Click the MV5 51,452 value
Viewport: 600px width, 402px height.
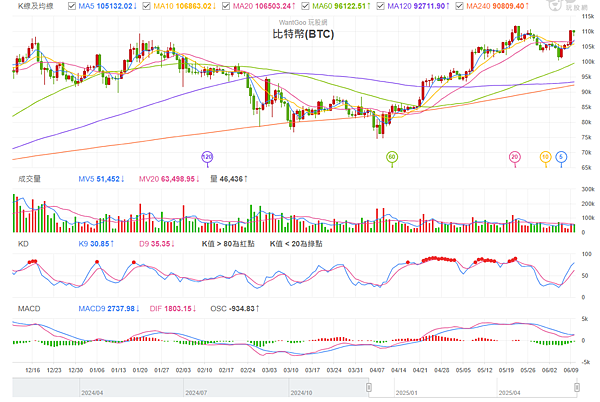[x=101, y=179]
